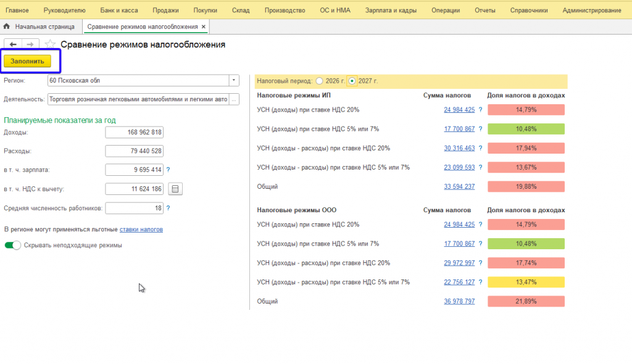
Task: Open the Справочники menu
Action: coord(529,10)
